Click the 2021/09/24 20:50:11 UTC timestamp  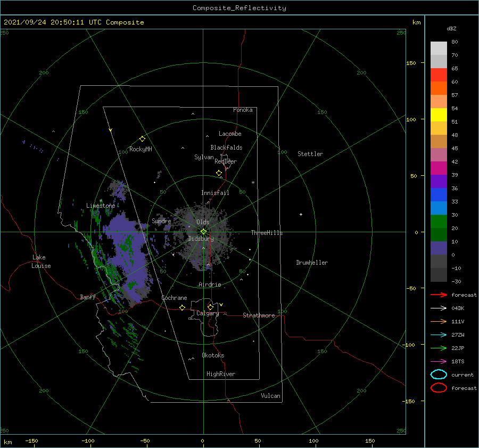tap(52, 22)
